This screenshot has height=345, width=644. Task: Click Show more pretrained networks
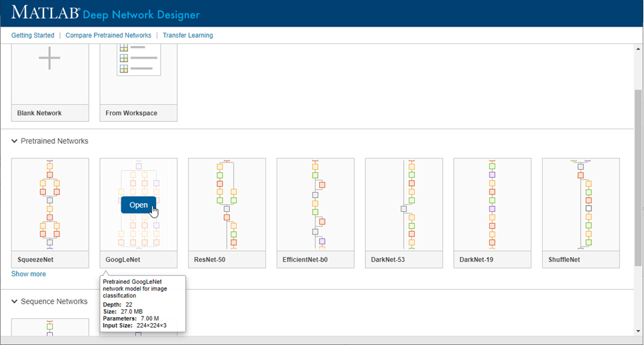[29, 274]
